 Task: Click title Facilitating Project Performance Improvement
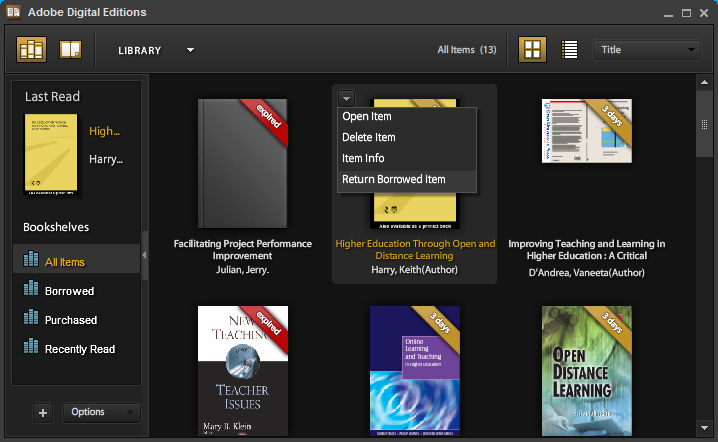click(x=243, y=250)
